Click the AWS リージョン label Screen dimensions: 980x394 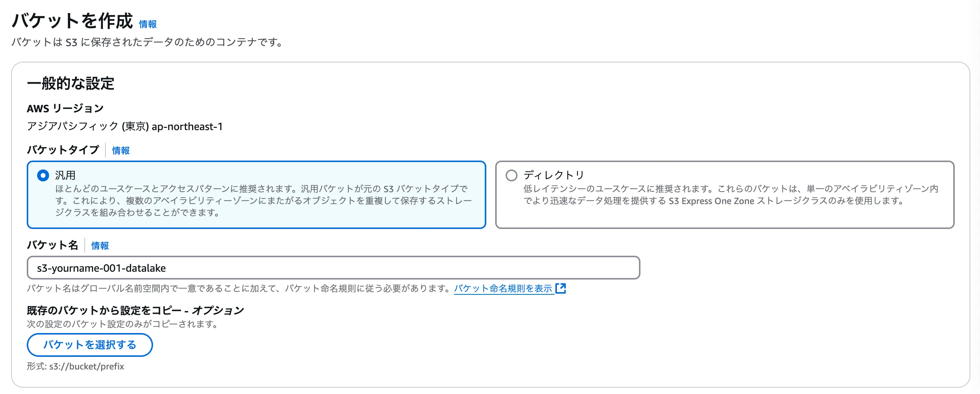tap(65, 109)
